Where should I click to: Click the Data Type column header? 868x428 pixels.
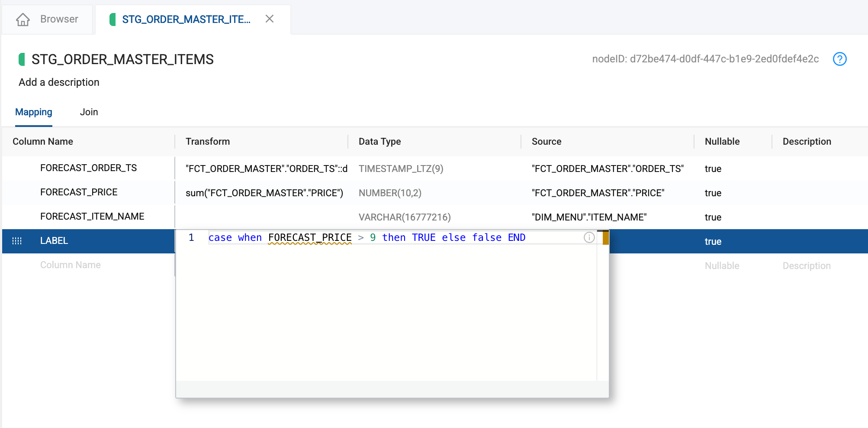379,142
